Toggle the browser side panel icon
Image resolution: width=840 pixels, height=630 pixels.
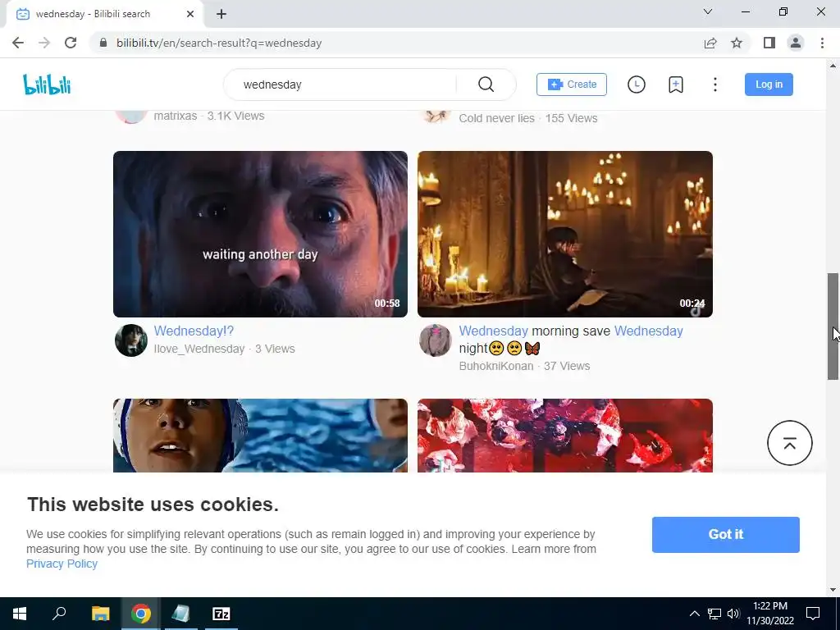(769, 43)
